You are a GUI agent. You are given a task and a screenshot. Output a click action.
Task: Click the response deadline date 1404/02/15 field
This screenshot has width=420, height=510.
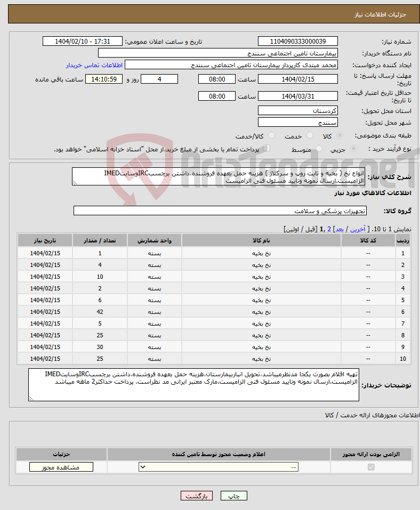297,79
